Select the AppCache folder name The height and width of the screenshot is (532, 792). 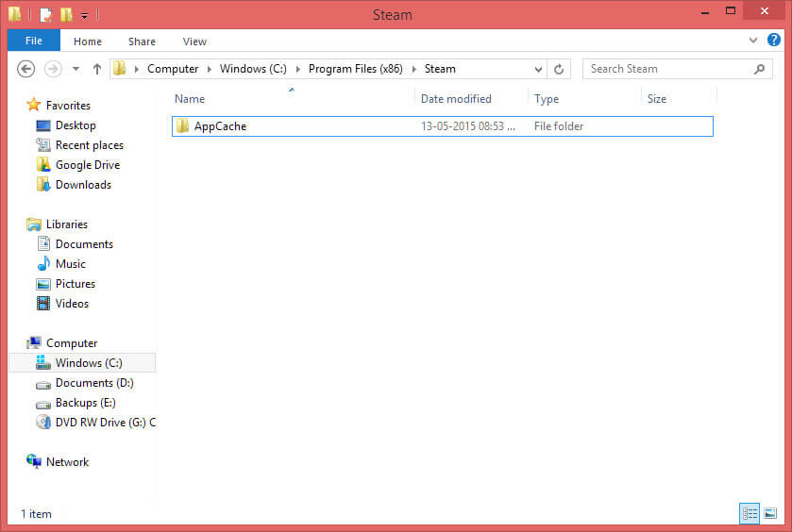point(220,126)
